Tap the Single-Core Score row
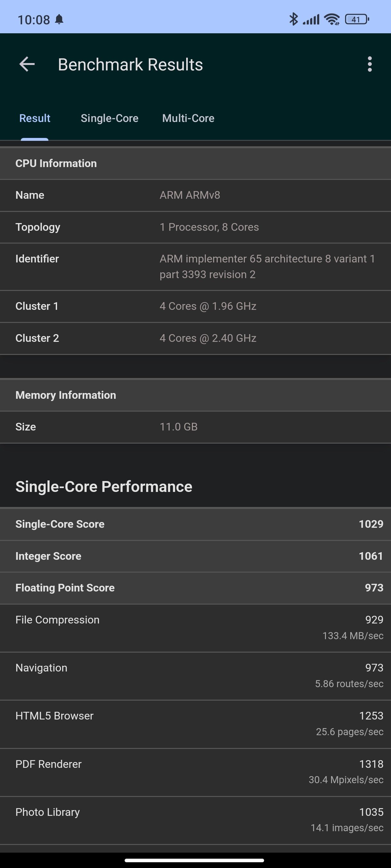Screen dimensions: 391x868 (x=196, y=524)
